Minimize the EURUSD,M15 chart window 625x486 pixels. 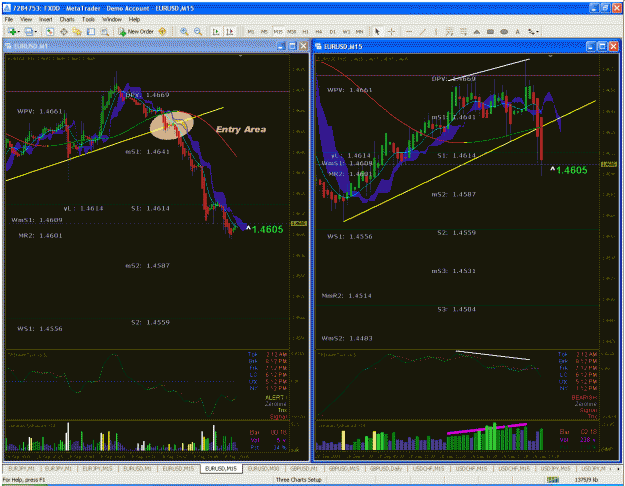pos(591,46)
